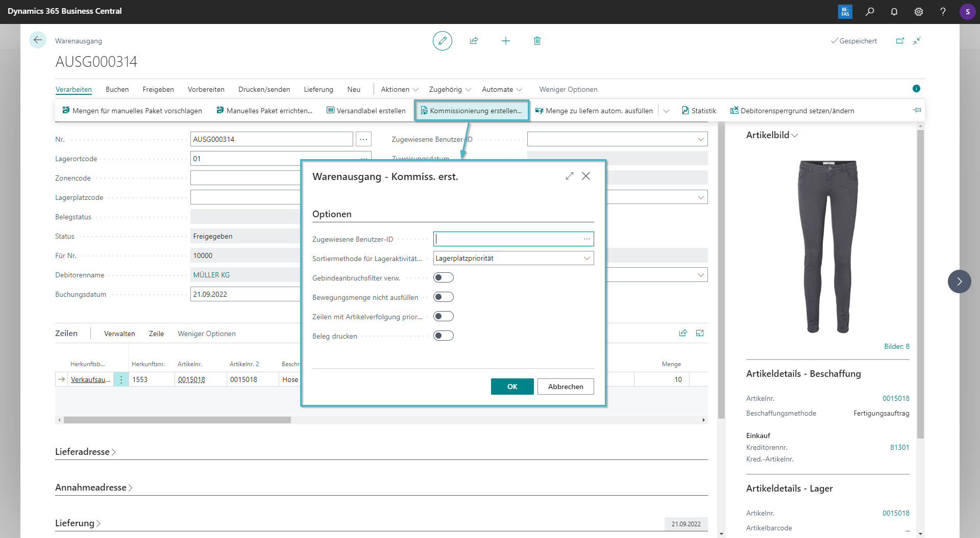Screen dimensions: 980x538
Task: Click the search magnifier icon
Action: pos(870,12)
